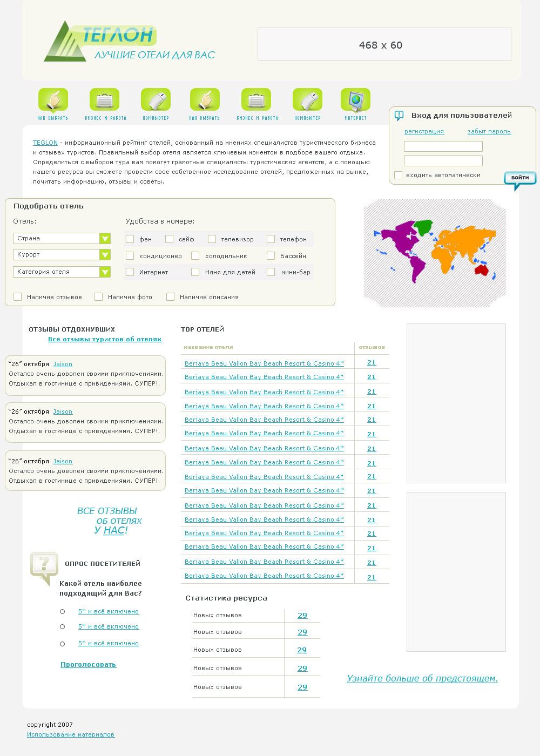Open the first Berjaya Beau Vallon hotel link

(x=264, y=363)
